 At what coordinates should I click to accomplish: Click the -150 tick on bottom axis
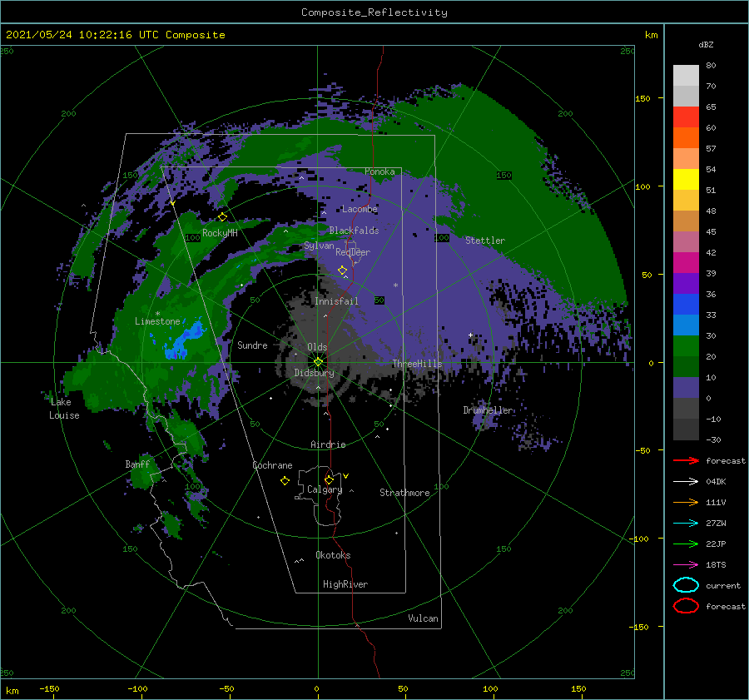click(49, 688)
